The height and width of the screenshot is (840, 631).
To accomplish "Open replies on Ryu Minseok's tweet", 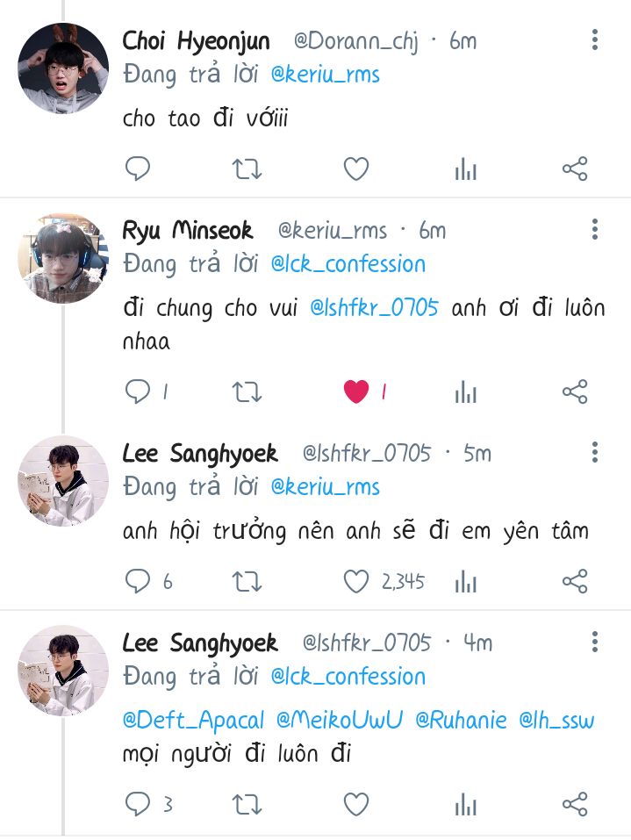I will pyautogui.click(x=138, y=391).
